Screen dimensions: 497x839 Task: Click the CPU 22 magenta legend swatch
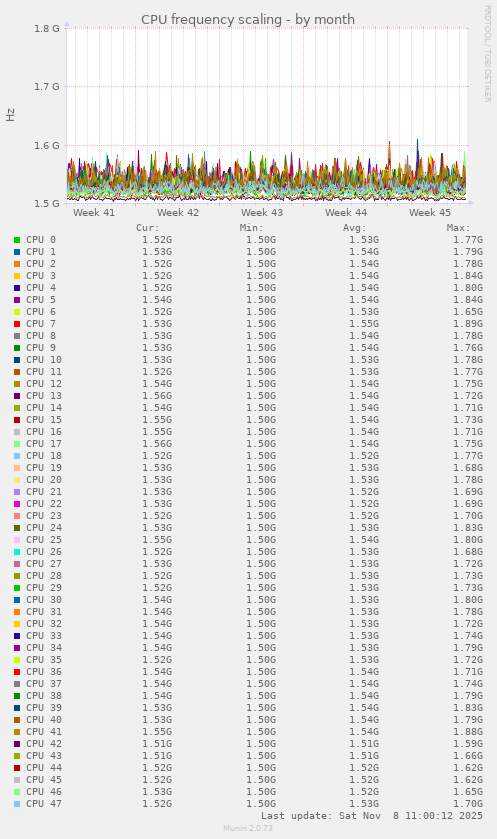coord(17,504)
